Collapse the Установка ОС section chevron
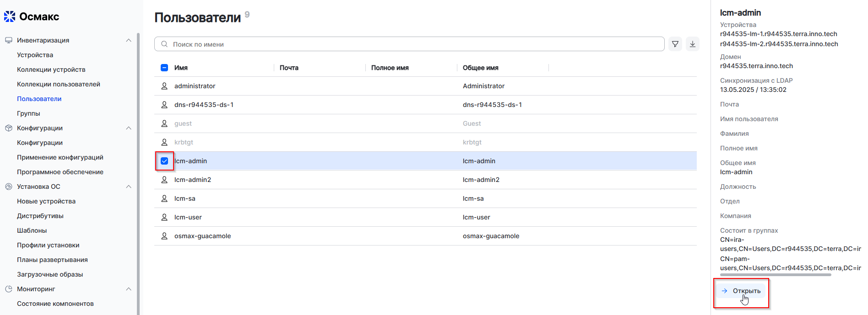 129,187
